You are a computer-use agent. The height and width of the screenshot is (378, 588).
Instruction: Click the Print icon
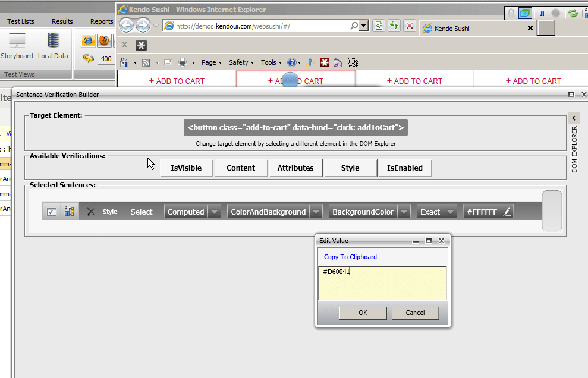point(183,62)
